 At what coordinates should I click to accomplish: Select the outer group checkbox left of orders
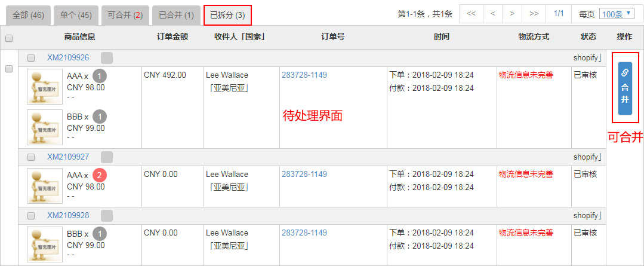8,69
